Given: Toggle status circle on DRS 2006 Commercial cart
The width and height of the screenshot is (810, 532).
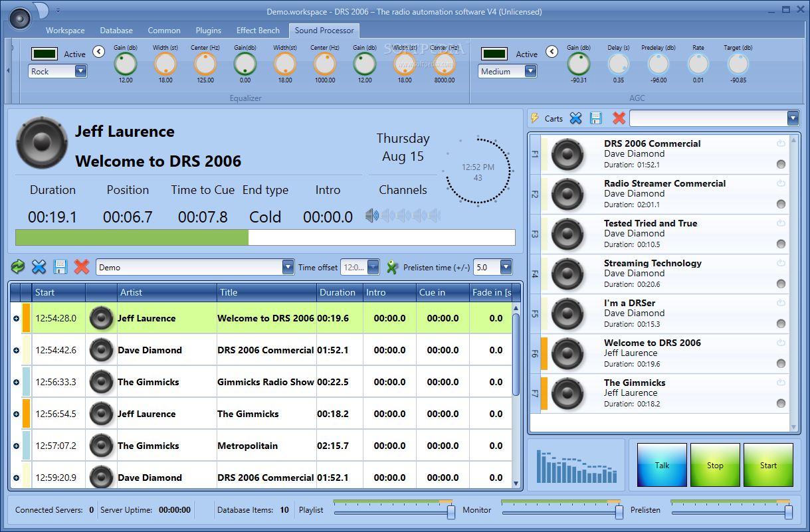Looking at the screenshot, I should point(781,165).
